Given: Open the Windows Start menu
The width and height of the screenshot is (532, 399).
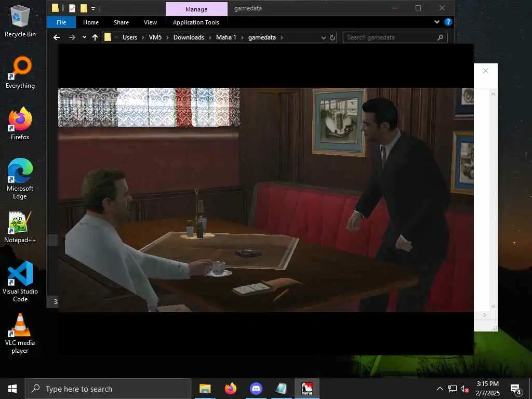Looking at the screenshot, I should [x=12, y=389].
